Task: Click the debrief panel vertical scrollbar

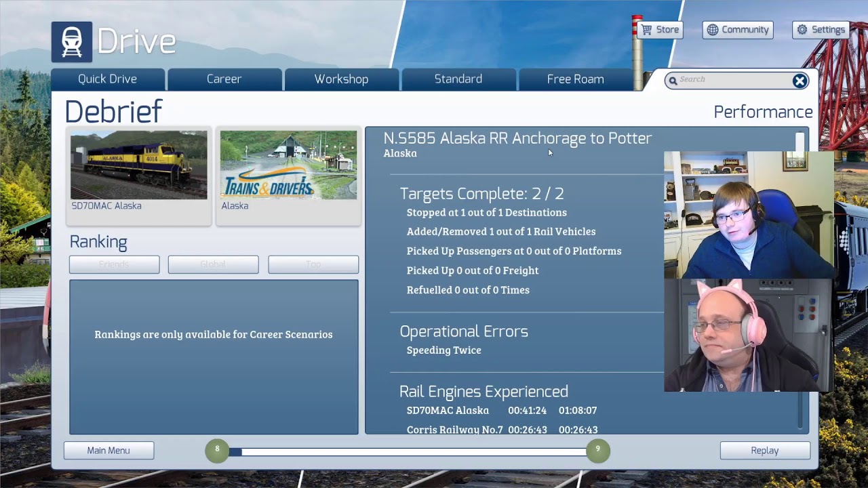Action: [x=800, y=280]
